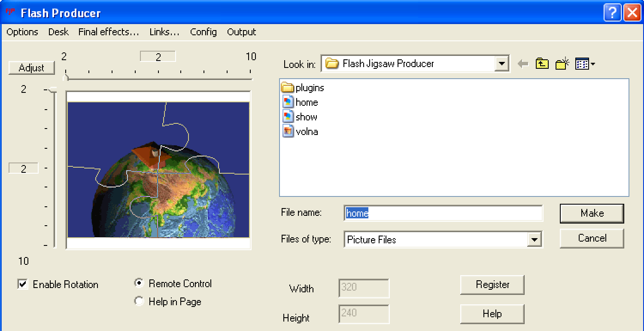Click the Cancel button
Viewport: 644px width, 331px height.
pos(592,238)
